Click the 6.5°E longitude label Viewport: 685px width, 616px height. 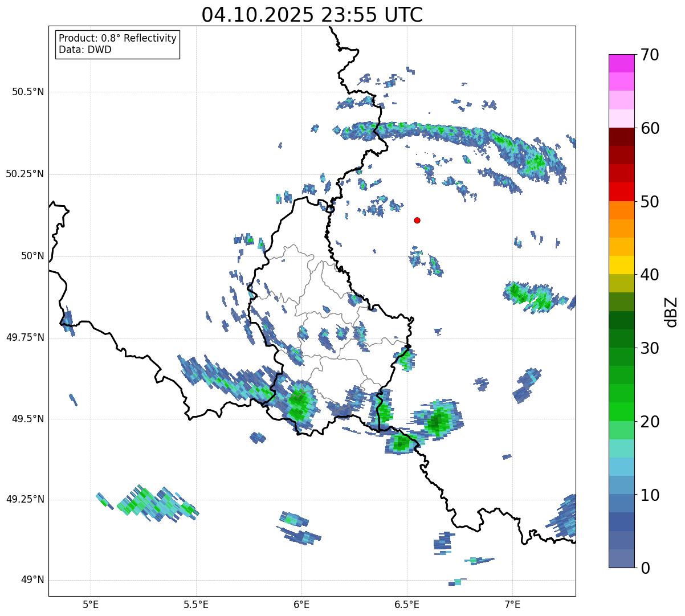point(407,604)
